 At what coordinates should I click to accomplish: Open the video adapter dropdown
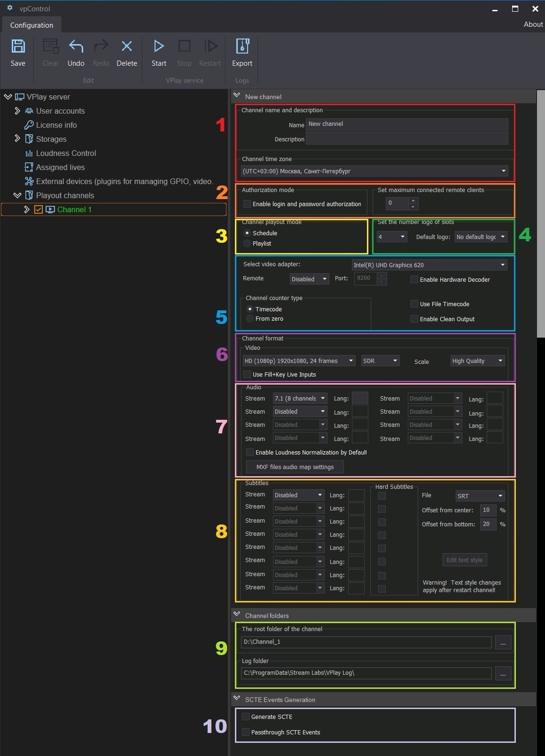coord(429,265)
